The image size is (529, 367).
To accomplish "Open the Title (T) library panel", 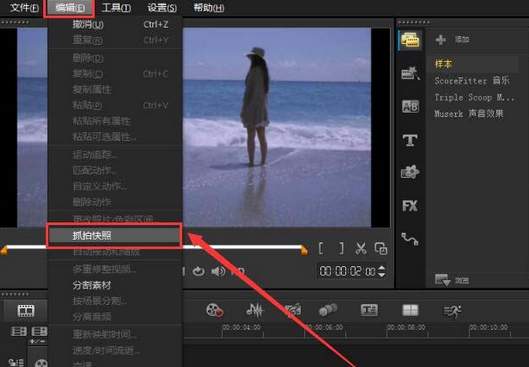I will tap(410, 140).
